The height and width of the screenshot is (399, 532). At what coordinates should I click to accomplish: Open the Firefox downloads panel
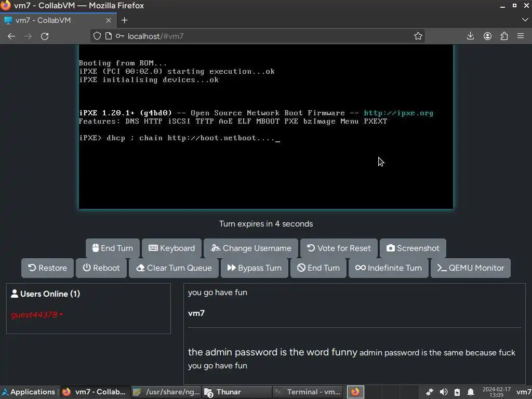click(470, 36)
